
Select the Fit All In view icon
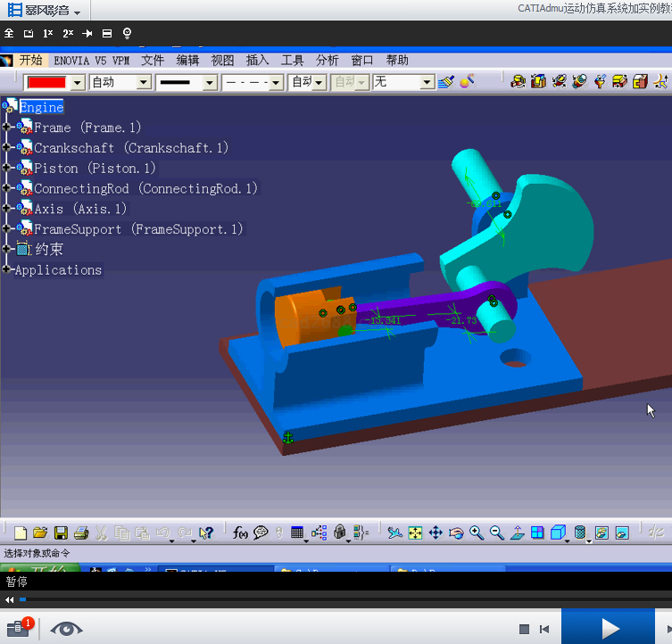pyautogui.click(x=415, y=533)
